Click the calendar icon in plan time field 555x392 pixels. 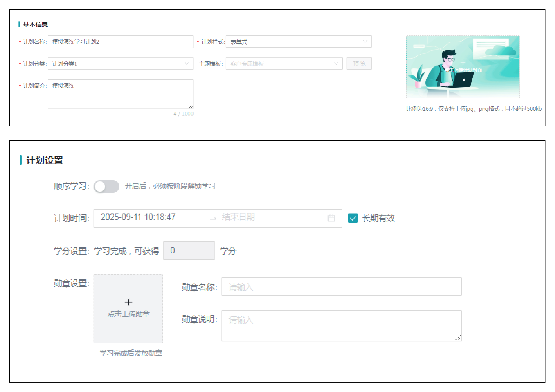(331, 218)
